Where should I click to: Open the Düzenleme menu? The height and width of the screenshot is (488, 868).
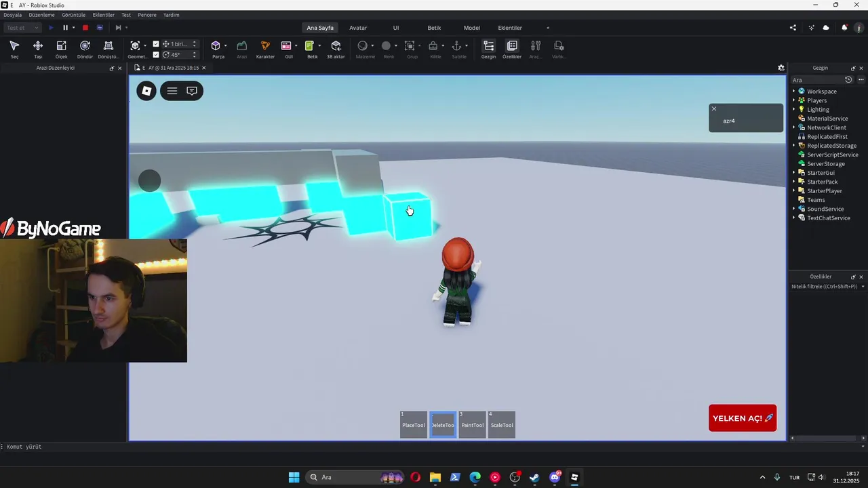tap(41, 15)
